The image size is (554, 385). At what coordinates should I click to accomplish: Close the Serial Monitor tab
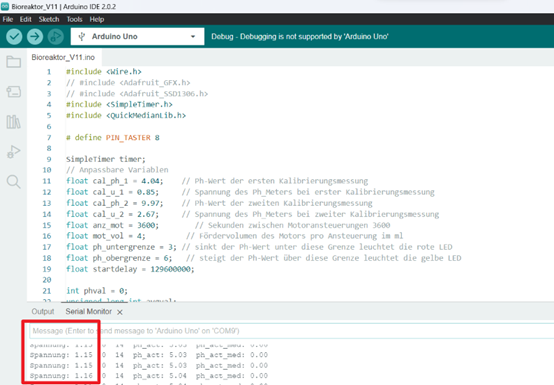tap(120, 312)
